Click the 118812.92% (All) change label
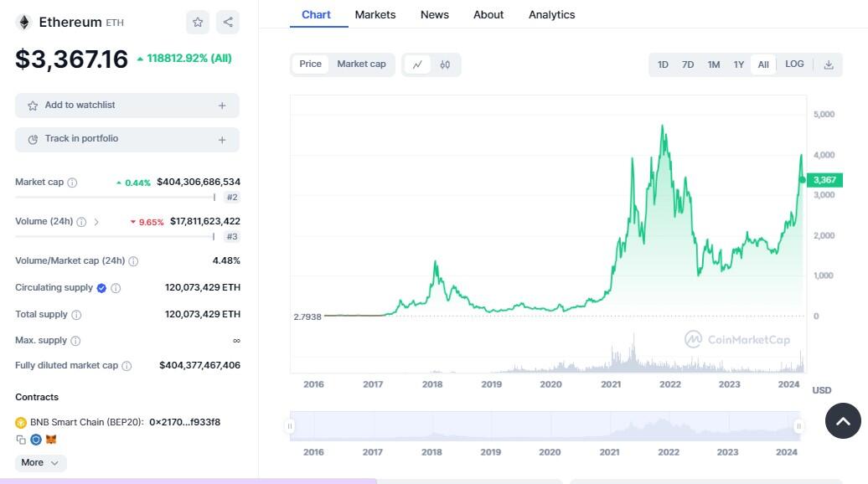 pos(184,59)
